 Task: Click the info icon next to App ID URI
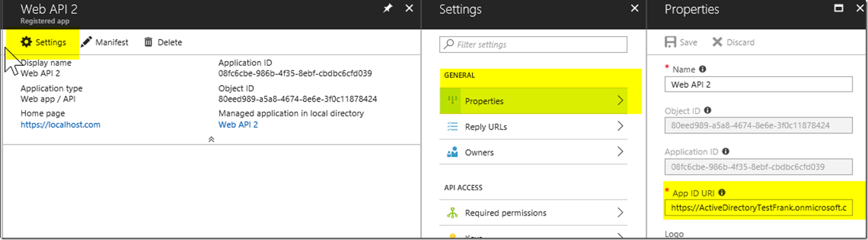(722, 193)
